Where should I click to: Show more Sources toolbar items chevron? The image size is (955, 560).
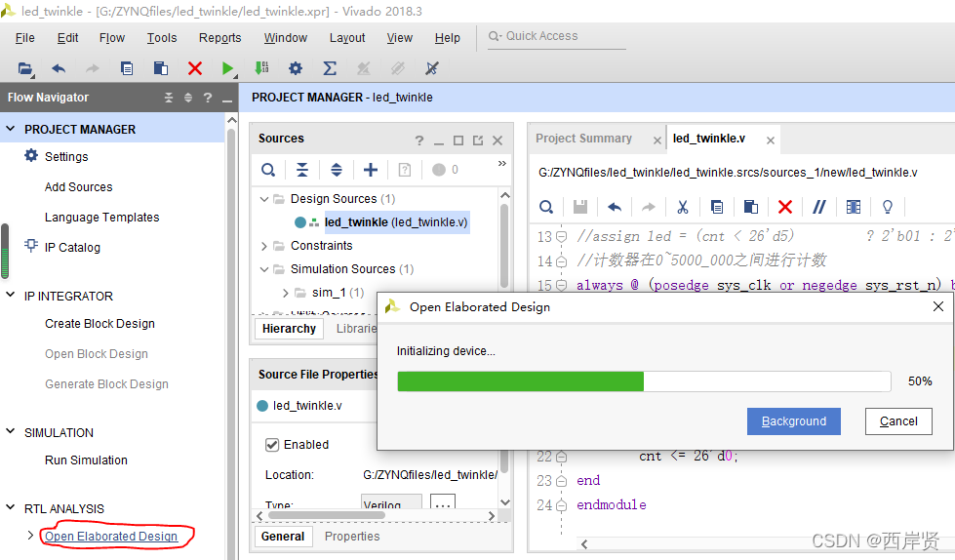click(x=501, y=163)
